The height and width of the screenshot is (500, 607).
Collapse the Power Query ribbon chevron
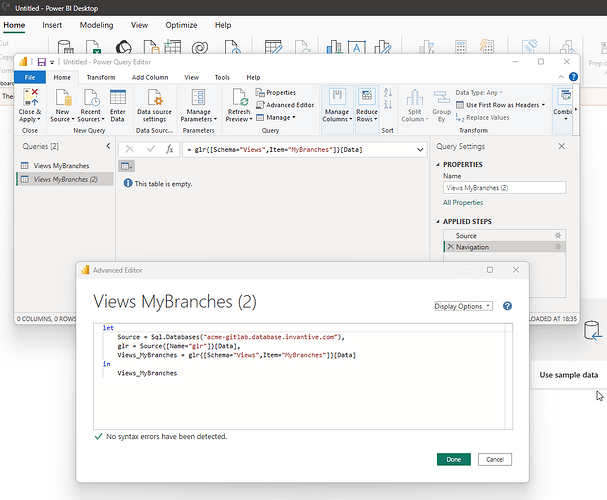pos(561,77)
